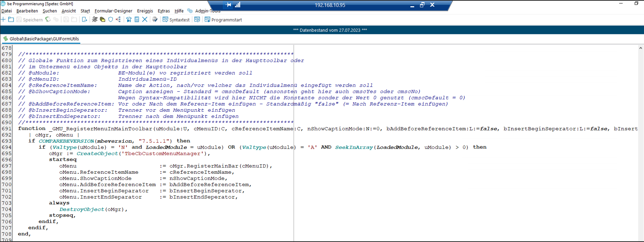Screen dimensions: 644x242
Task: Click the calculator toolbar icon
Action: click(x=137, y=20)
